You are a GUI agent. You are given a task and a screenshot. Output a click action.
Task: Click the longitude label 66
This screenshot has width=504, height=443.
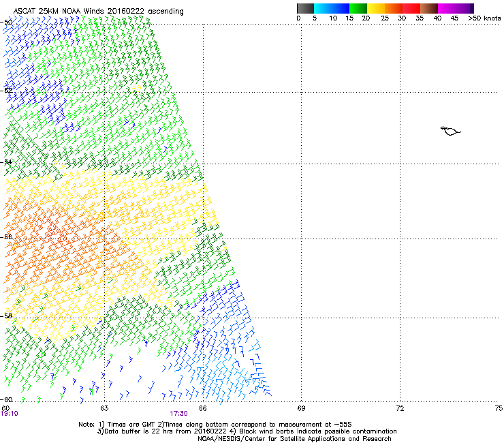[x=203, y=408]
